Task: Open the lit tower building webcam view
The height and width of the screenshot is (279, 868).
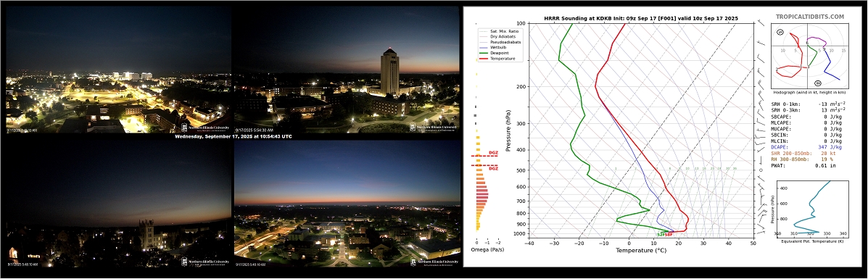Action: (x=347, y=70)
